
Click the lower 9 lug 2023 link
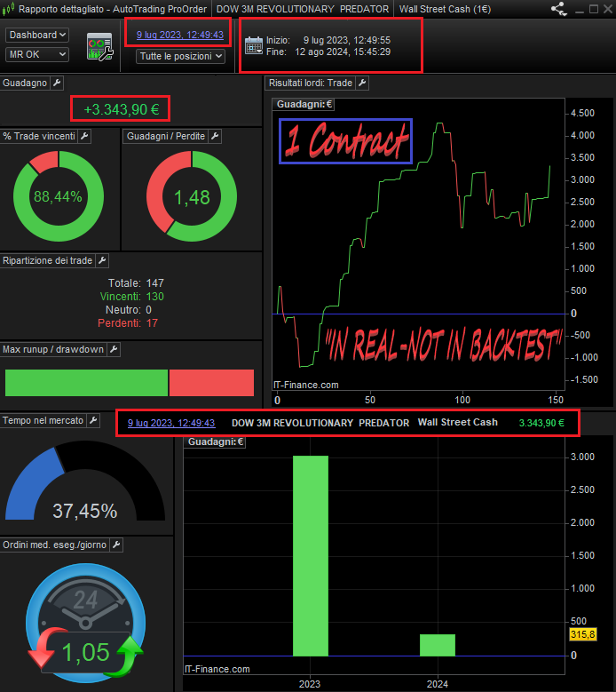pos(171,423)
